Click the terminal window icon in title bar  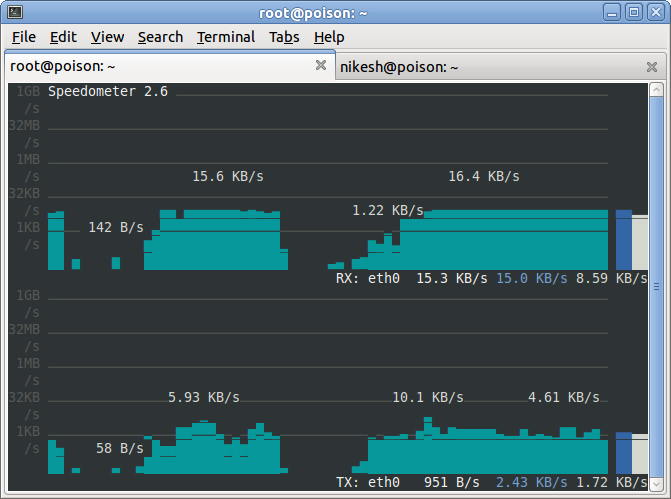coord(15,12)
